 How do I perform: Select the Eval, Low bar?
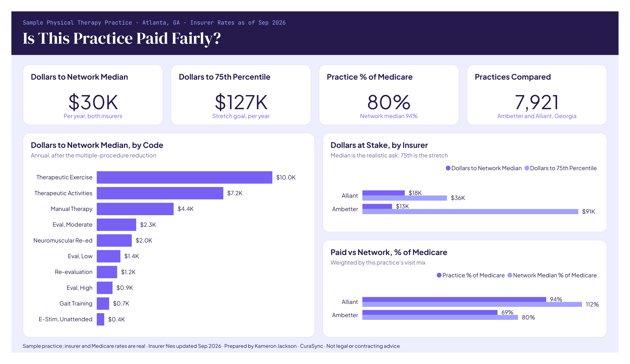pos(109,256)
